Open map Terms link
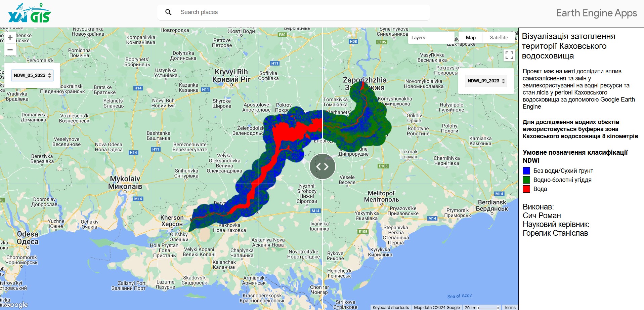Image resolution: width=644 pixels, height=310 pixels. tap(510, 307)
